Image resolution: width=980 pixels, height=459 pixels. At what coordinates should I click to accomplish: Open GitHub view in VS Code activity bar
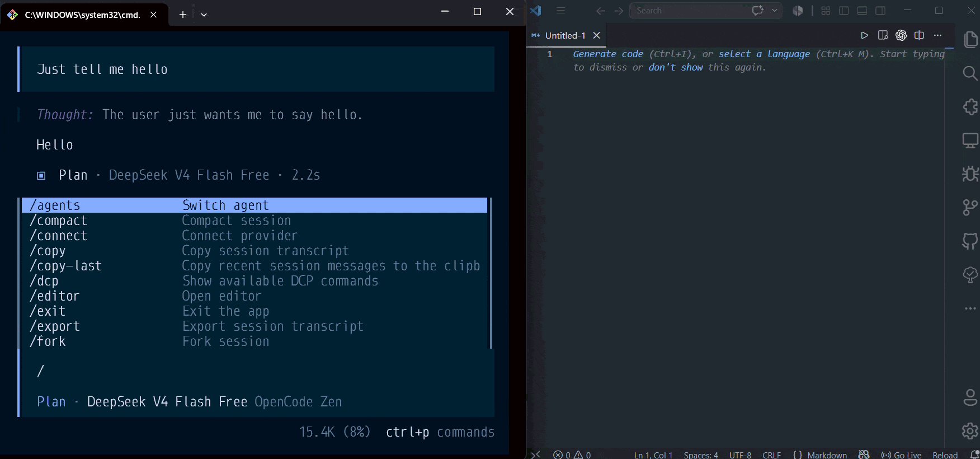[x=970, y=241]
